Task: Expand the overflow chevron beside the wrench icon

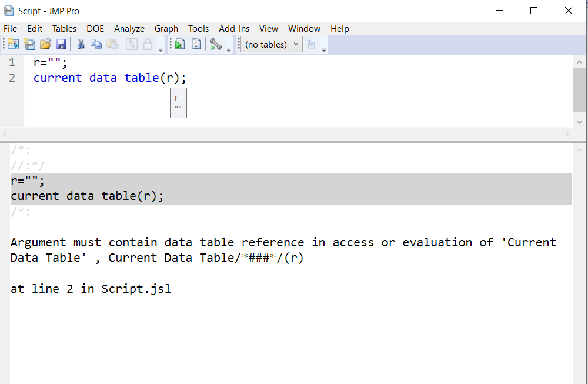Action: [x=228, y=47]
